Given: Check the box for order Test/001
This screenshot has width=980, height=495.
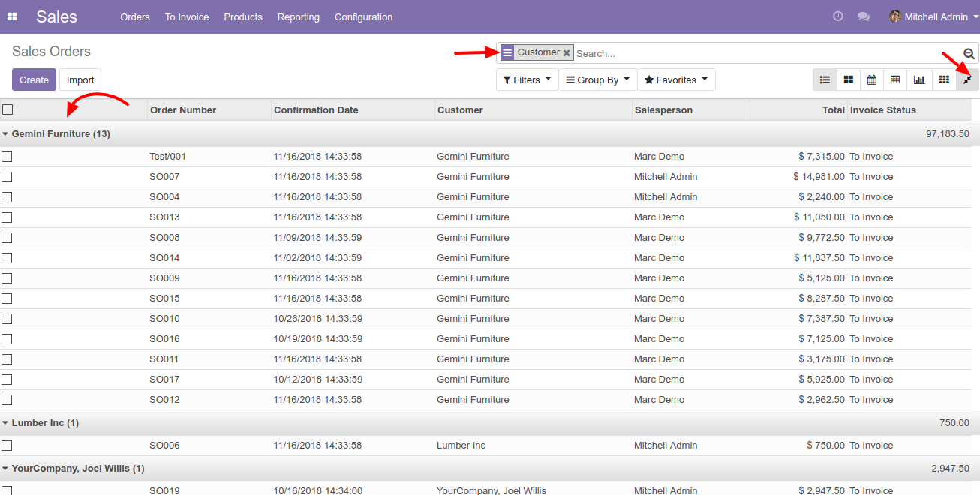Looking at the screenshot, I should [x=7, y=157].
